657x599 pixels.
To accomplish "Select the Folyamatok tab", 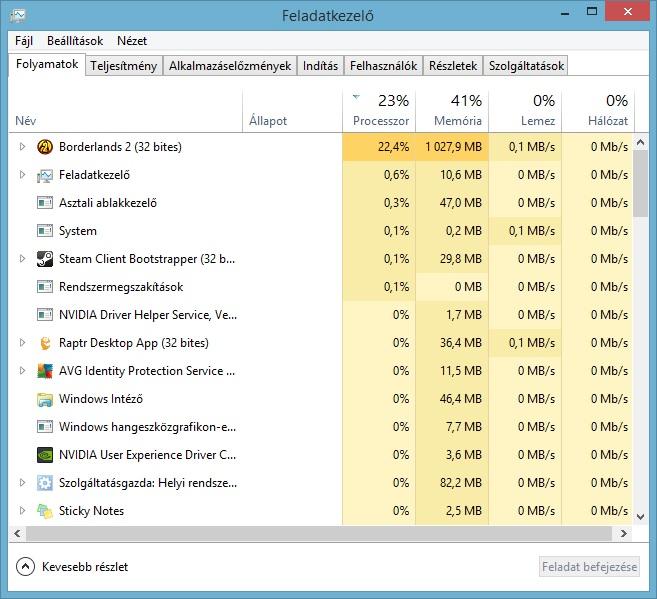I will click(x=47, y=65).
